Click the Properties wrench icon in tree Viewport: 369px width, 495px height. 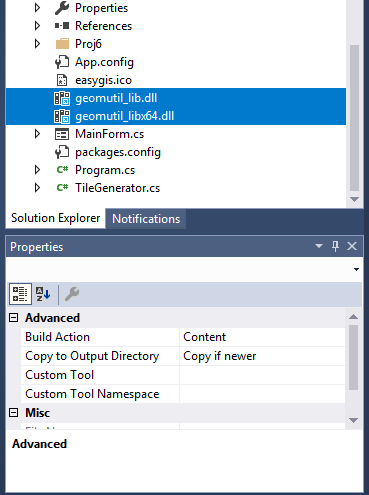[62, 8]
